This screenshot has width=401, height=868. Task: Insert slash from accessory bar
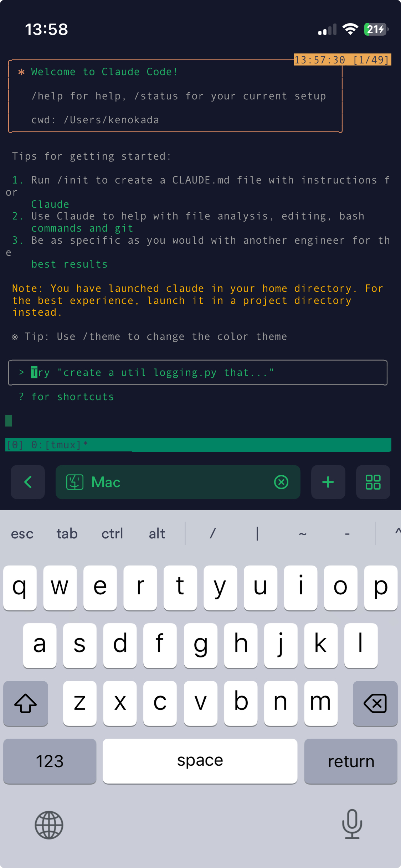click(213, 534)
